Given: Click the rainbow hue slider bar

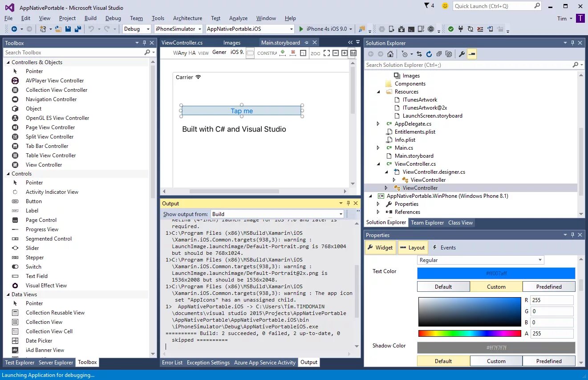Looking at the screenshot, I should click(x=470, y=333).
